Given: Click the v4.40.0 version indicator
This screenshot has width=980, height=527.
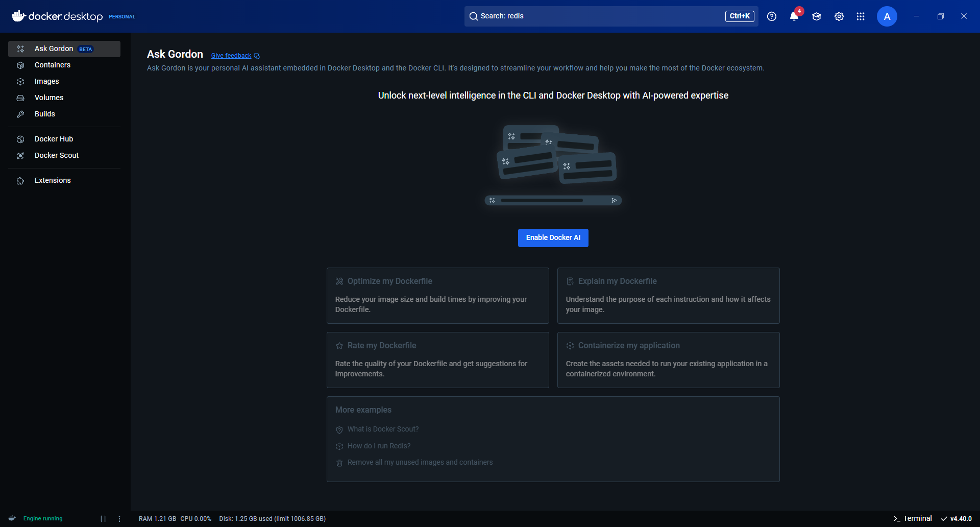Looking at the screenshot, I should pyautogui.click(x=957, y=519).
